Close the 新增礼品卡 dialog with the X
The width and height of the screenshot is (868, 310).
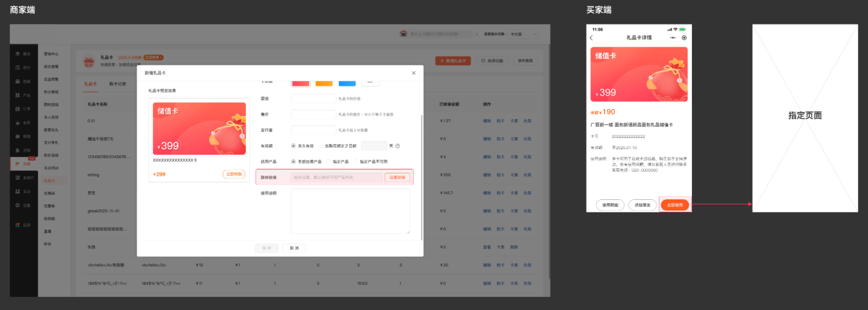[413, 73]
